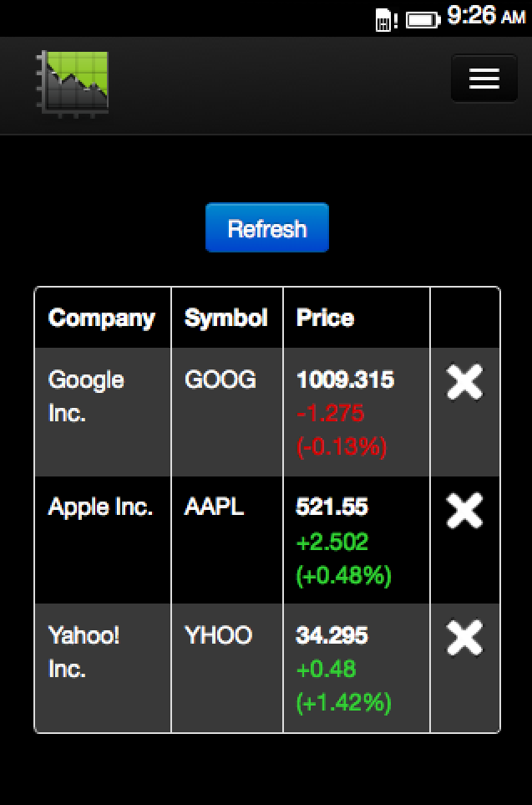Click the Price column header

click(x=325, y=318)
